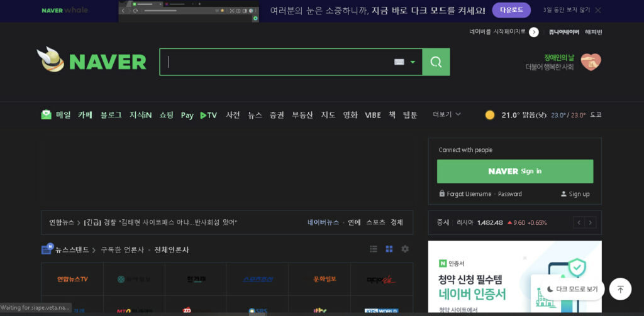Click the 도쿄 weather location
This screenshot has height=316, width=644.
click(x=596, y=115)
